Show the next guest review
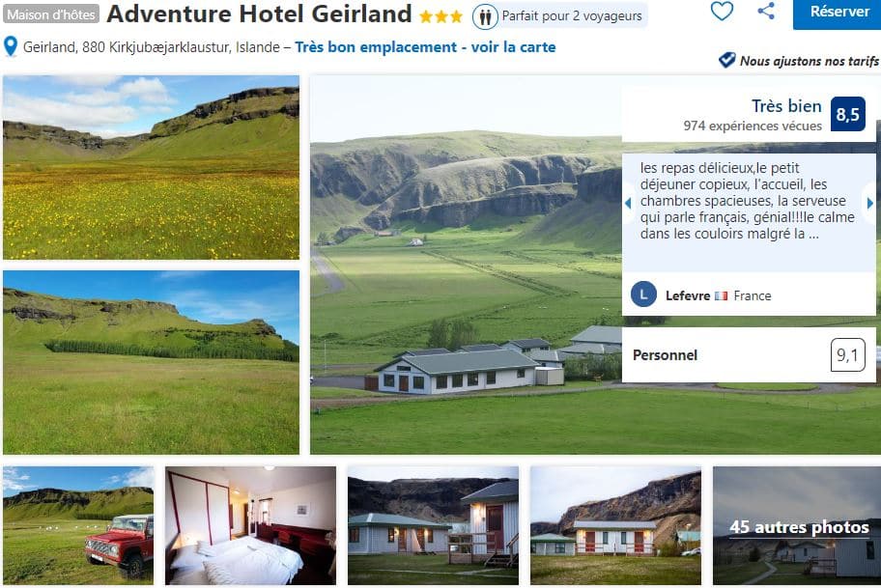 coord(870,203)
